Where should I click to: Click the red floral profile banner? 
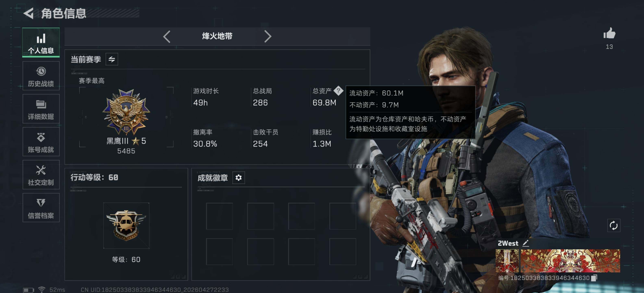coord(570,261)
